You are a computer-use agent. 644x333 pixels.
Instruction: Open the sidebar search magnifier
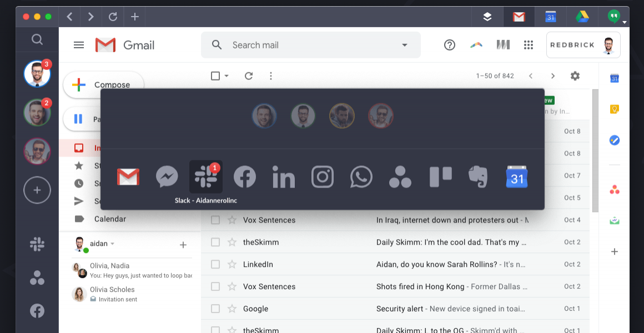pyautogui.click(x=37, y=39)
